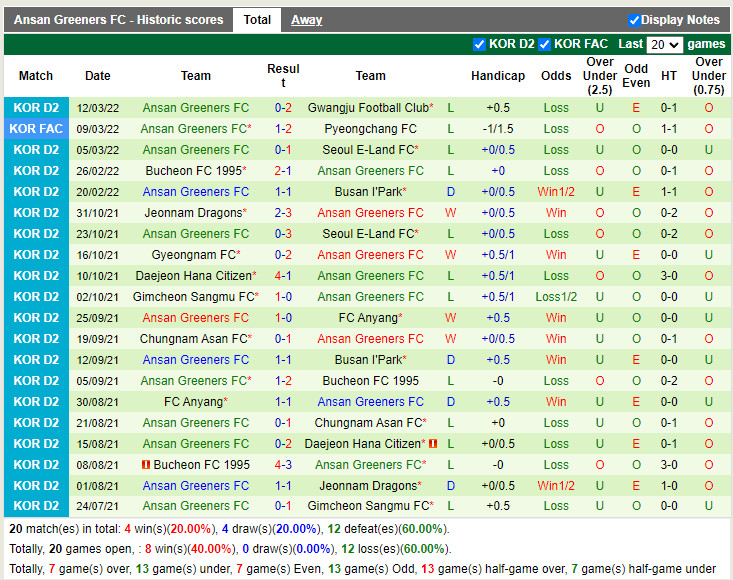Uncheck the KOR FAC league filter
This screenshot has width=733, height=580.
tap(545, 45)
